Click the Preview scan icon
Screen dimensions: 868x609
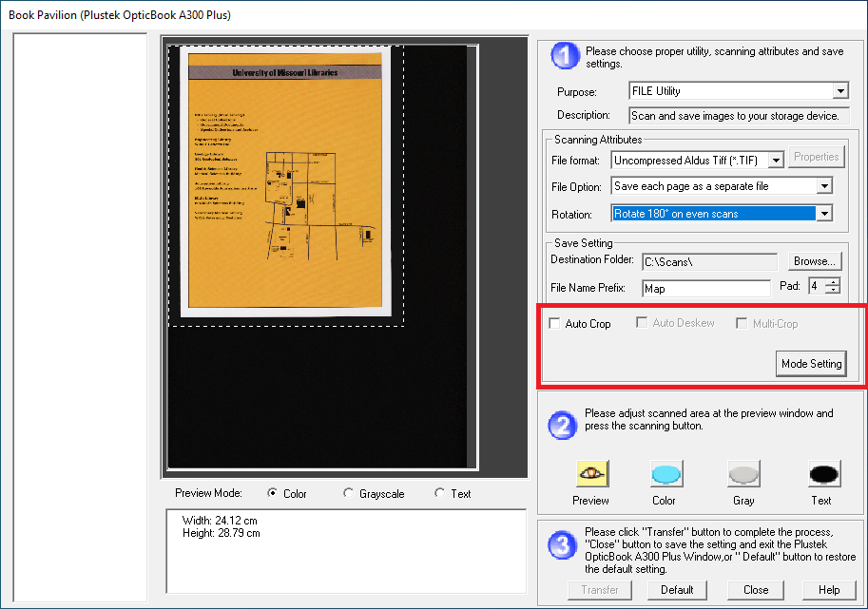pos(592,474)
